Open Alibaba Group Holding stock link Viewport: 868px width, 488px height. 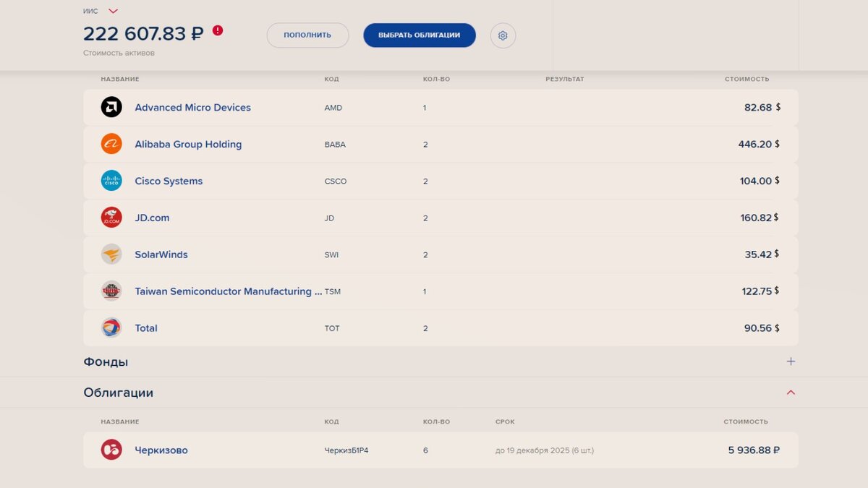(x=188, y=145)
